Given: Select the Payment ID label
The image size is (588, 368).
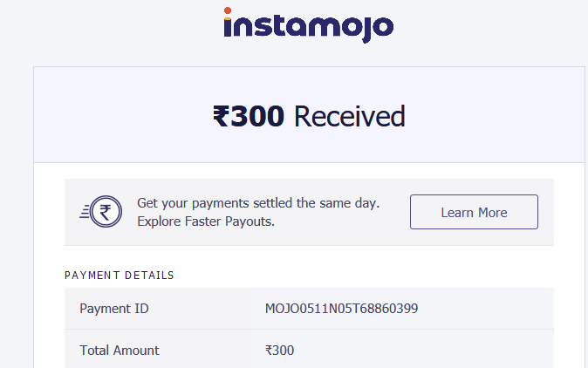Looking at the screenshot, I should point(114,309).
